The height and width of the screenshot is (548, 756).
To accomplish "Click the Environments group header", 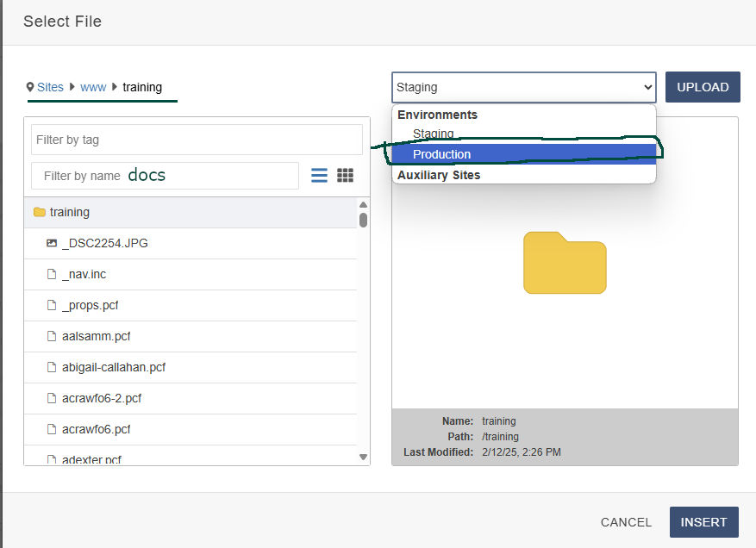I will [x=437, y=115].
